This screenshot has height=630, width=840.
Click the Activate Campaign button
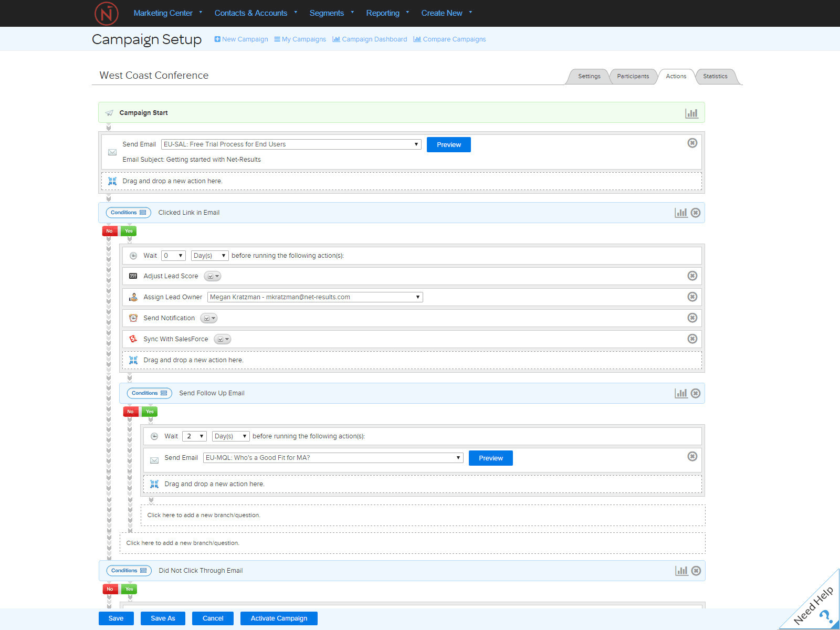(x=279, y=618)
